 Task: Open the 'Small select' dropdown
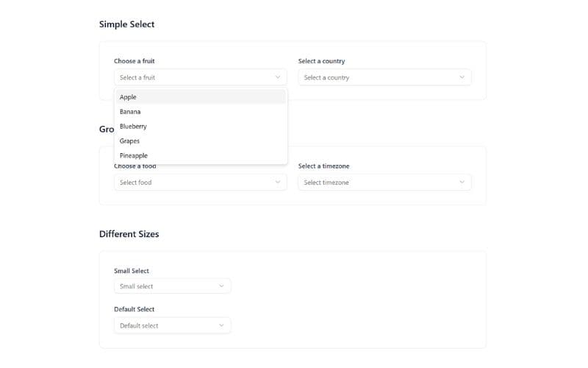[171, 286]
